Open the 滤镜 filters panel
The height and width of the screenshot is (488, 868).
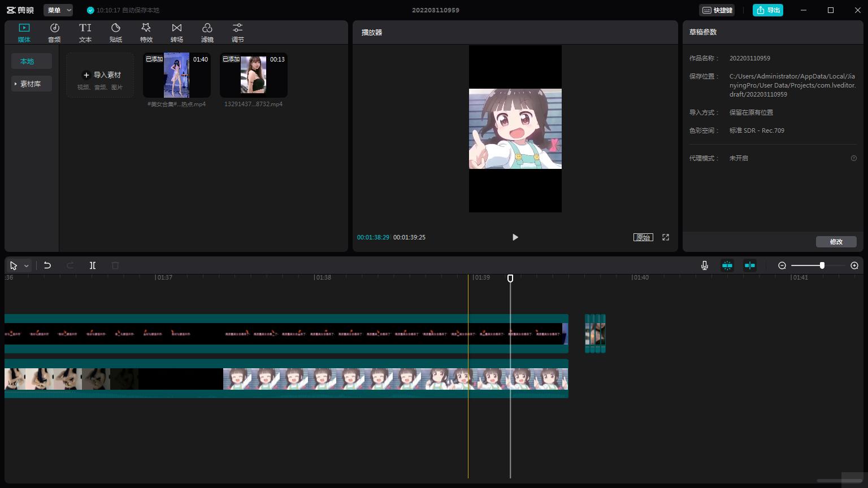click(x=207, y=32)
